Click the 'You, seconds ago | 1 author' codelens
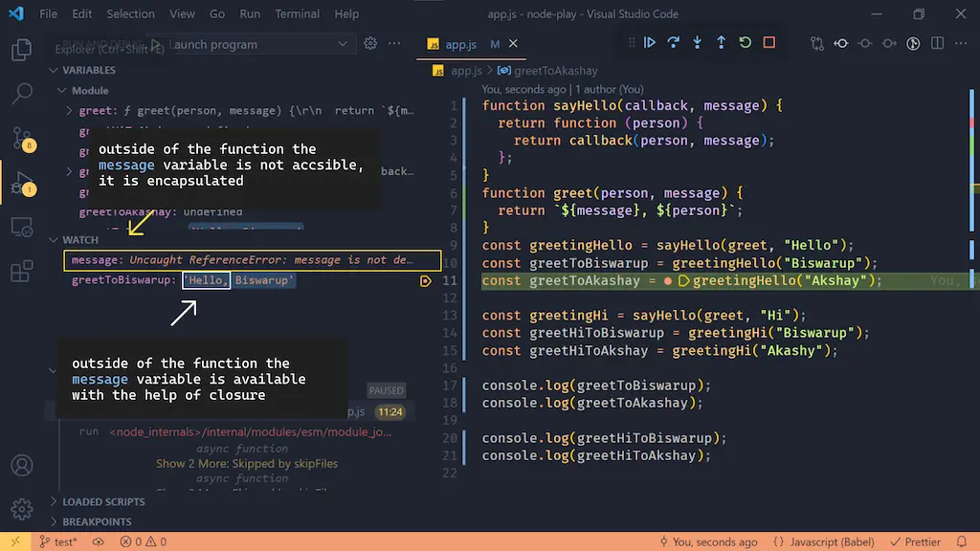The width and height of the screenshot is (980, 551). (563, 89)
